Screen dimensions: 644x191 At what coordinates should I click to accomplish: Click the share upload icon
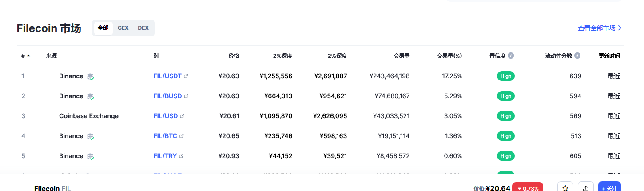pos(586,188)
